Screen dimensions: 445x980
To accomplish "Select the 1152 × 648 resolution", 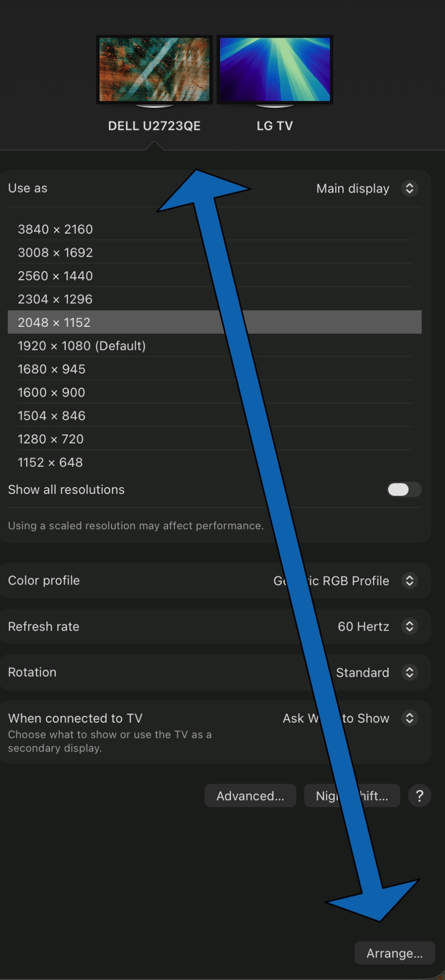I will click(x=50, y=463).
